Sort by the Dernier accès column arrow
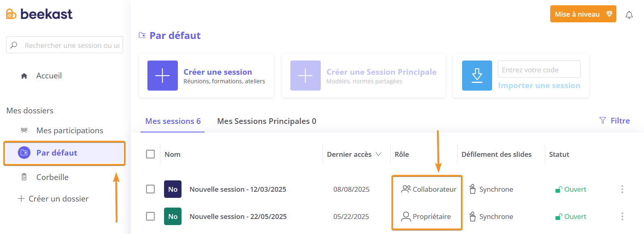 (x=378, y=154)
